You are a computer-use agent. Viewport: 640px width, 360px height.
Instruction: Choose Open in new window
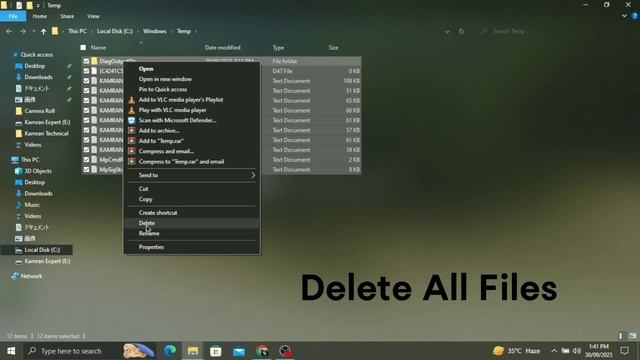tap(165, 79)
